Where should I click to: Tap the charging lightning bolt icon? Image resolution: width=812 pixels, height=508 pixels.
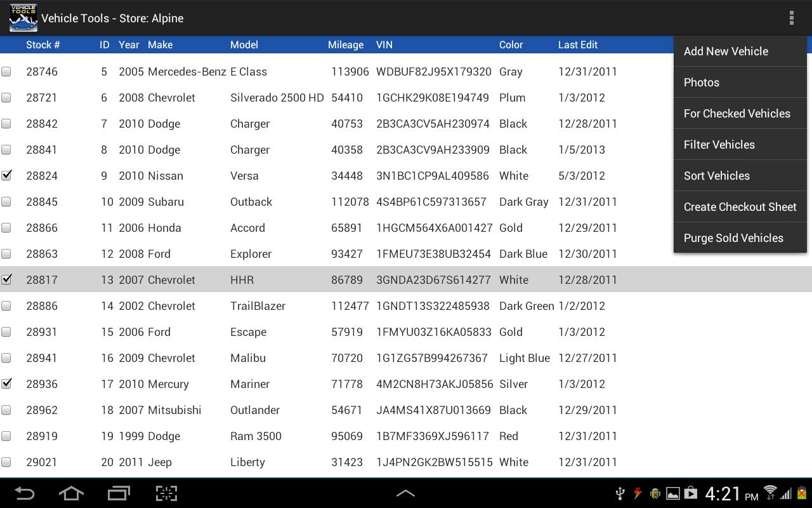pos(638,493)
